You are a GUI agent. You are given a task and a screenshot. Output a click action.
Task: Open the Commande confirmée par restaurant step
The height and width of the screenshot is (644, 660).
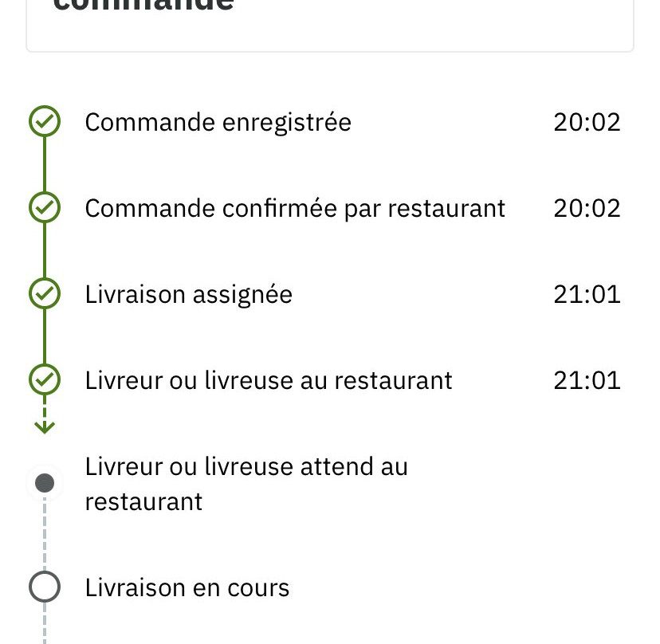[295, 209]
